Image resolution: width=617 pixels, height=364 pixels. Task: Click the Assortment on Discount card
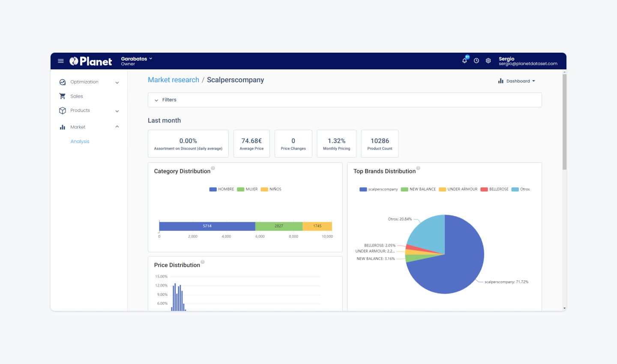[188, 144]
